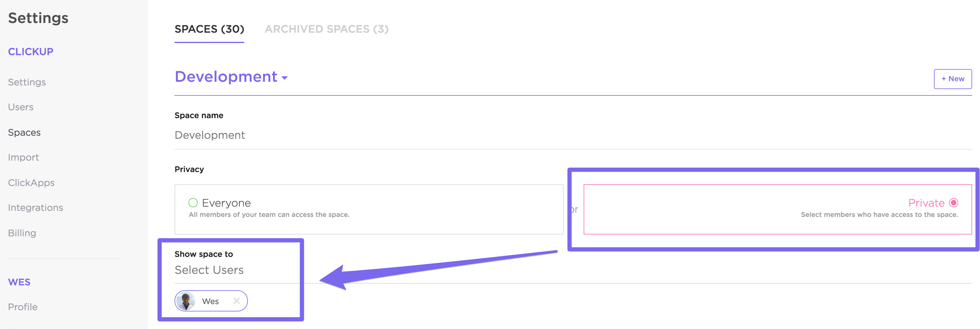Image resolution: width=980 pixels, height=329 pixels.
Task: Switch to Spaces (30) tab
Action: pos(209,29)
